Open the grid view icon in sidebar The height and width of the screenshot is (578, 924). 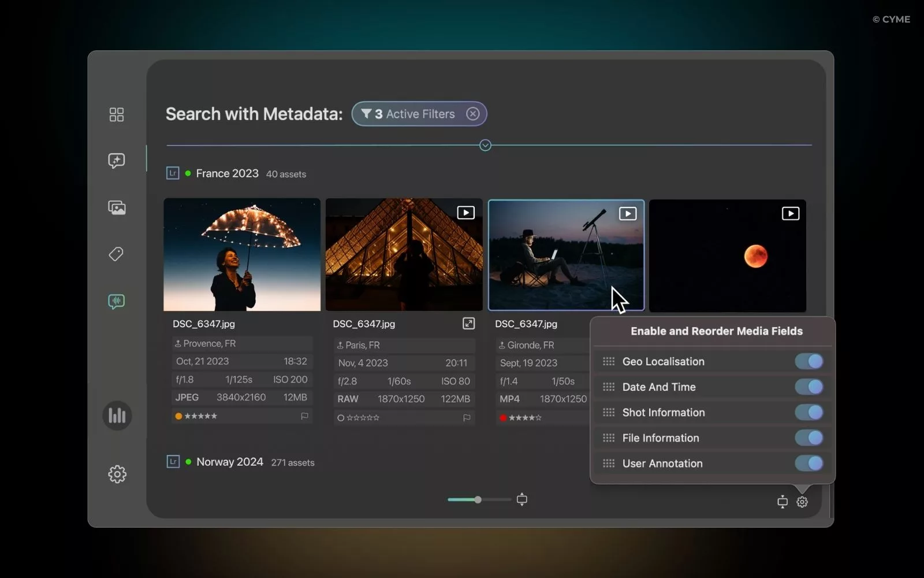tap(117, 114)
